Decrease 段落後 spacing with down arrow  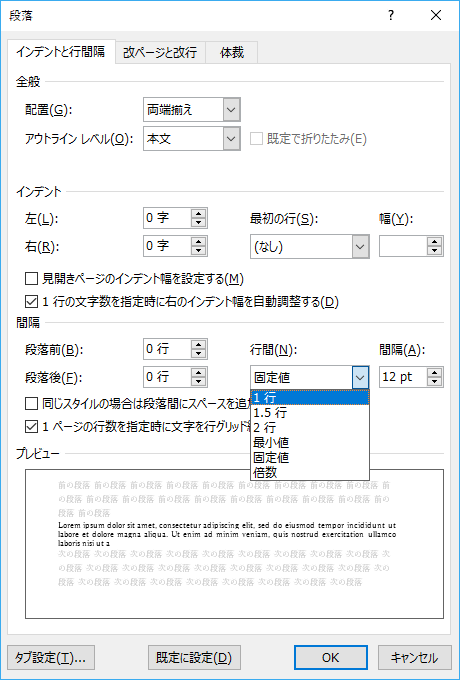click(199, 382)
